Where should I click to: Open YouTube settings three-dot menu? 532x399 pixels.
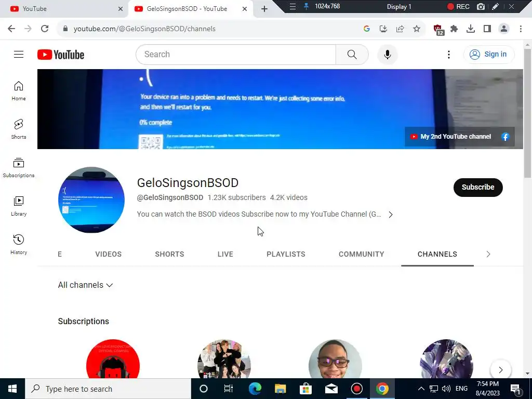tap(448, 55)
